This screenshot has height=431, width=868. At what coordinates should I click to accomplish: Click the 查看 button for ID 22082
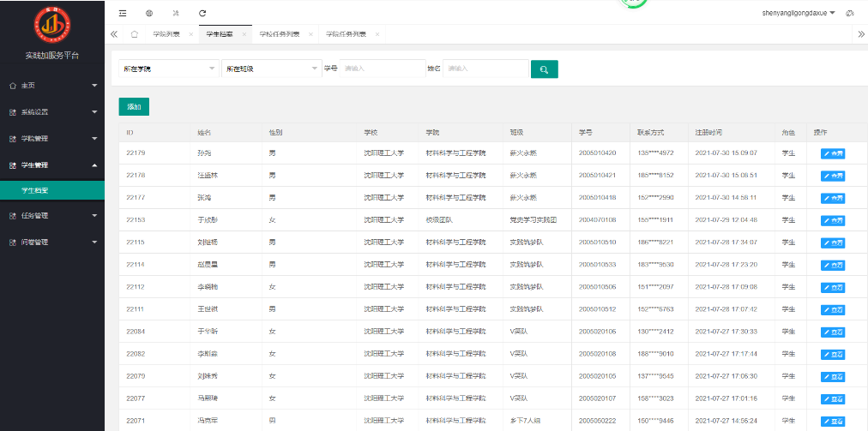click(x=833, y=354)
